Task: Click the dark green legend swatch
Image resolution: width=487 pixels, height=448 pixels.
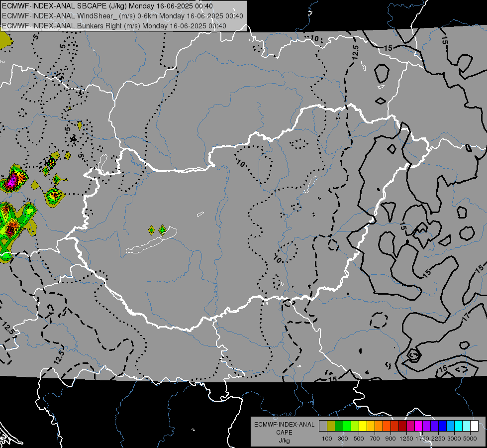Action: tap(339, 426)
